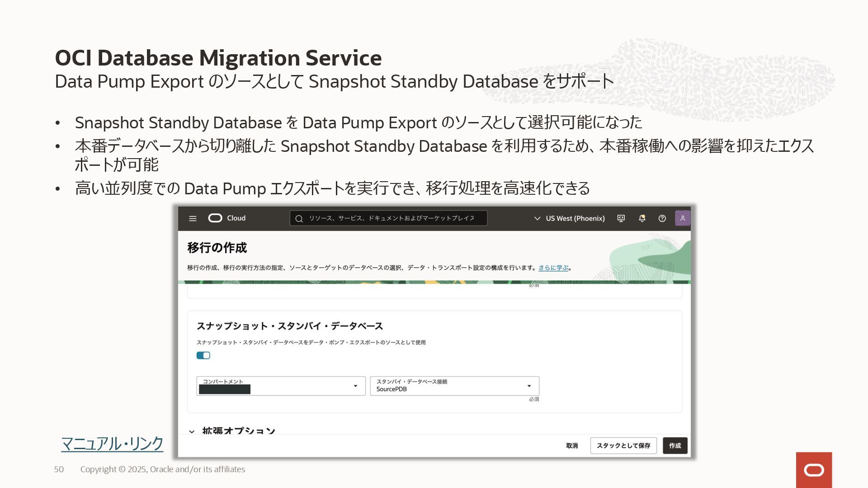This screenshot has width=868, height=488.
Task: Open the notifications bell icon
Action: (642, 218)
